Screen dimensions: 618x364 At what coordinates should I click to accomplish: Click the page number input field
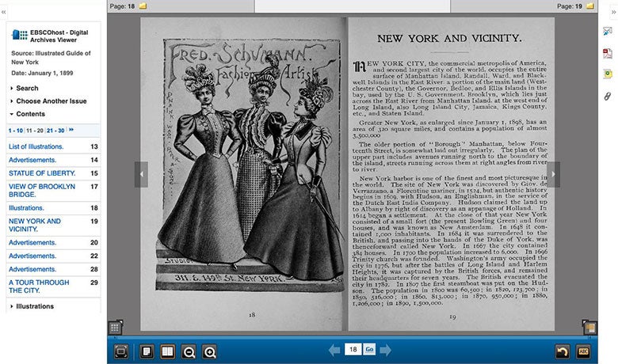pyautogui.click(x=353, y=350)
